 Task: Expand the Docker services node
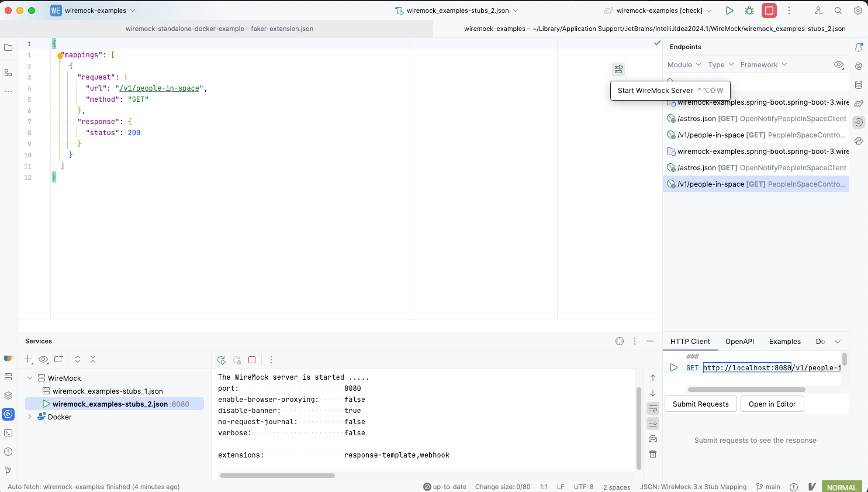pos(30,417)
